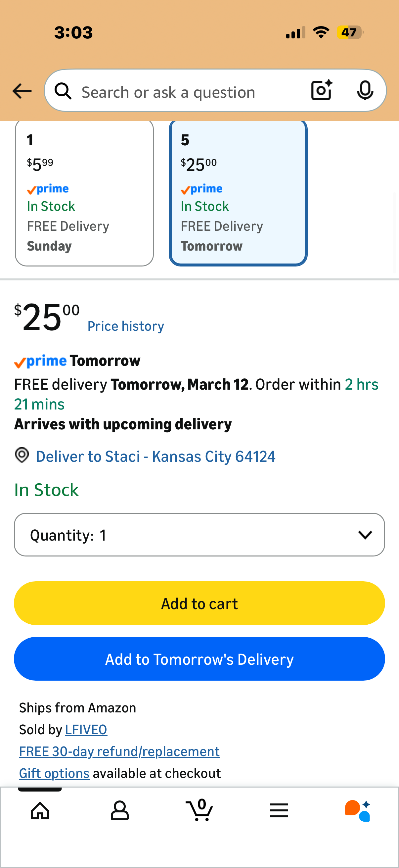Open the Price history link
Viewport: 399px width, 868px height.
[126, 326]
